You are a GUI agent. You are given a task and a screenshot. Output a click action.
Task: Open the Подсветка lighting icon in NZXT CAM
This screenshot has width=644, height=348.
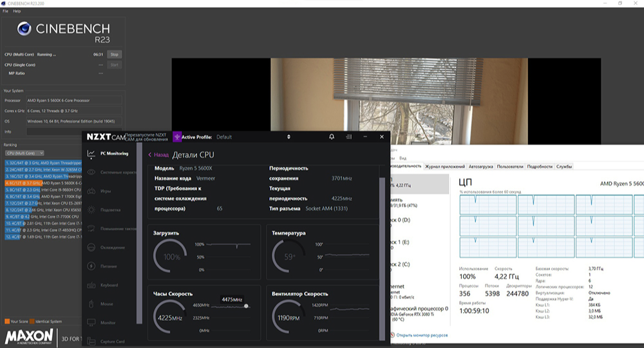point(91,209)
